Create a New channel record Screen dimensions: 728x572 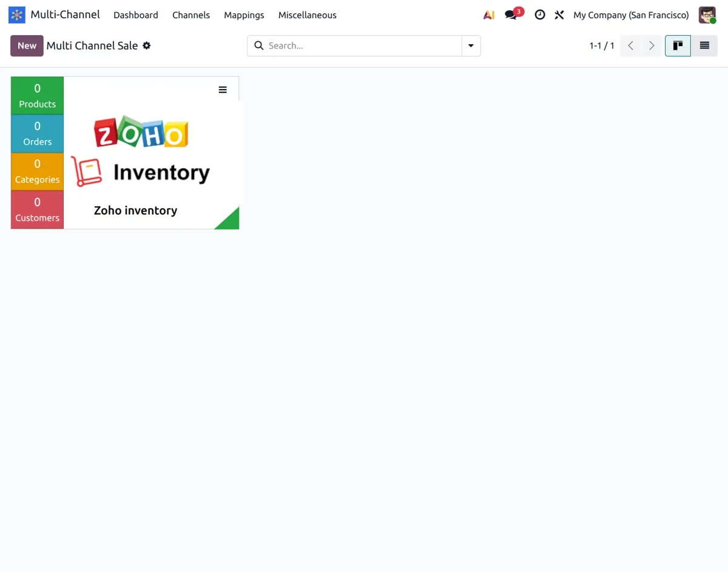pos(27,45)
